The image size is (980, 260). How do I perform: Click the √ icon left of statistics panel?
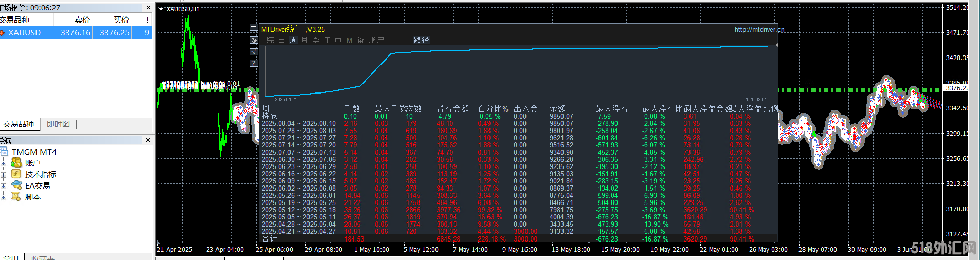point(253,52)
